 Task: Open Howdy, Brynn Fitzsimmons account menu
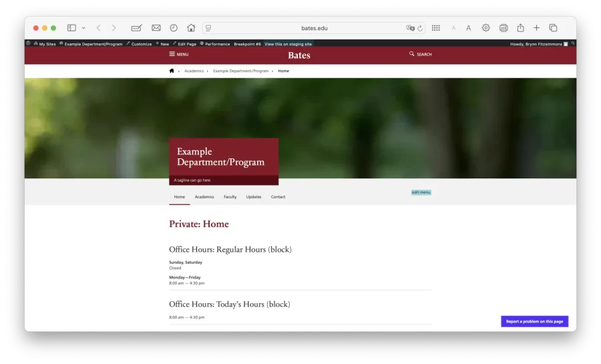point(539,44)
